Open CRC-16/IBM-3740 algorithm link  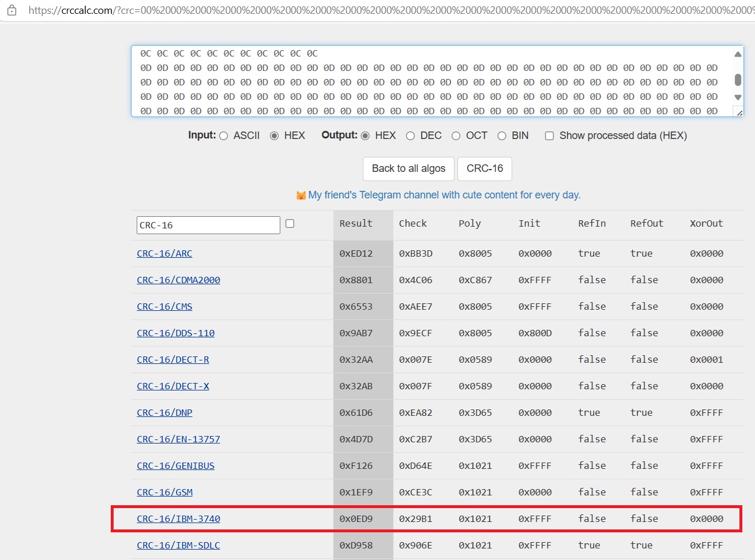coord(178,518)
